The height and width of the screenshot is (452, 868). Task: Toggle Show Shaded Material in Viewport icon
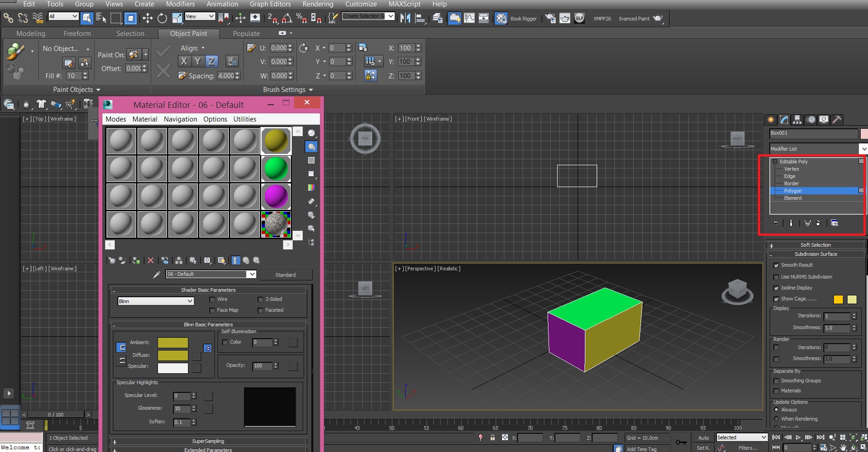[x=221, y=260]
